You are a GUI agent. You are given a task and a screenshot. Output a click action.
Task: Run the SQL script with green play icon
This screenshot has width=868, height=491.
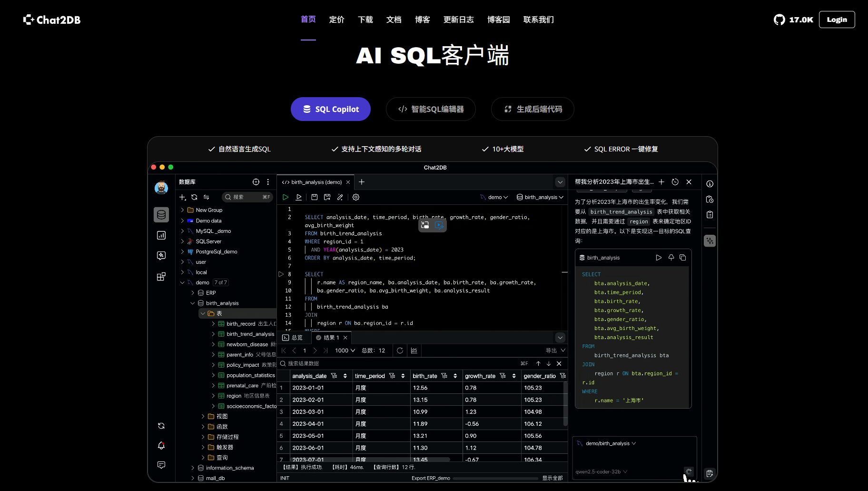pos(286,197)
